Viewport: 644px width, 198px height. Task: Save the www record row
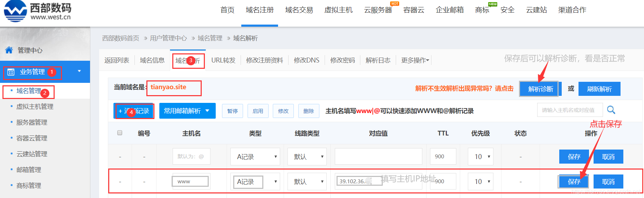click(x=574, y=181)
